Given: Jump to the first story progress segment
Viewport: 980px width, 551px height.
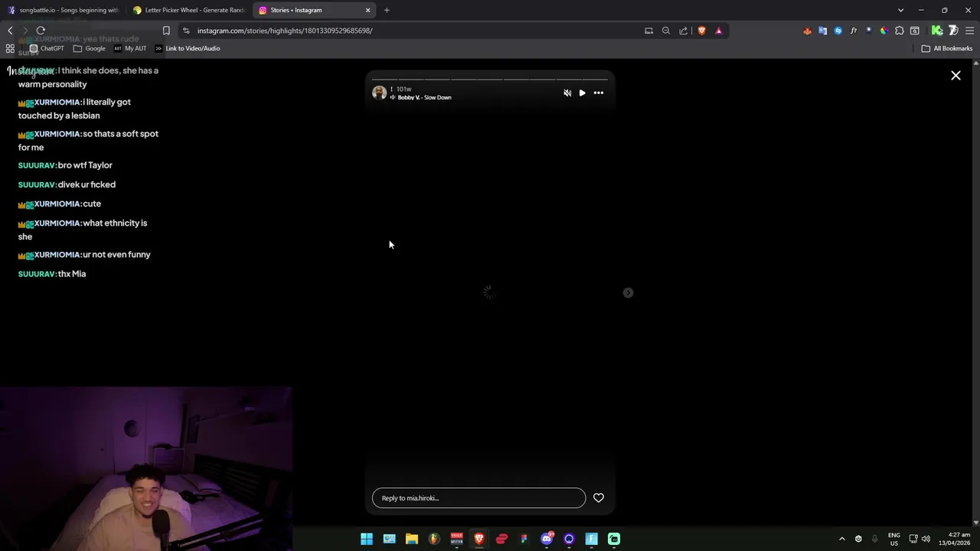Looking at the screenshot, I should 384,79.
